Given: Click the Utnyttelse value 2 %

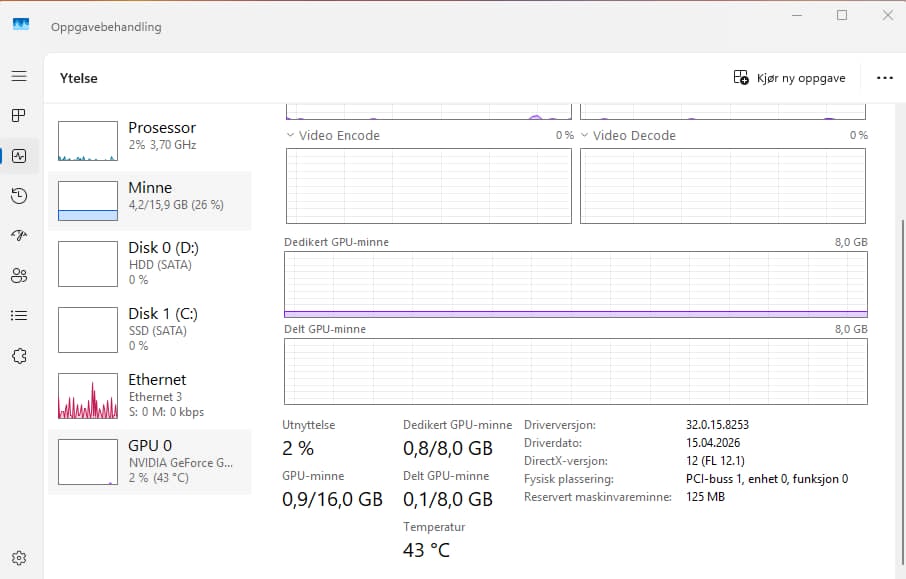Looking at the screenshot, I should (298, 448).
